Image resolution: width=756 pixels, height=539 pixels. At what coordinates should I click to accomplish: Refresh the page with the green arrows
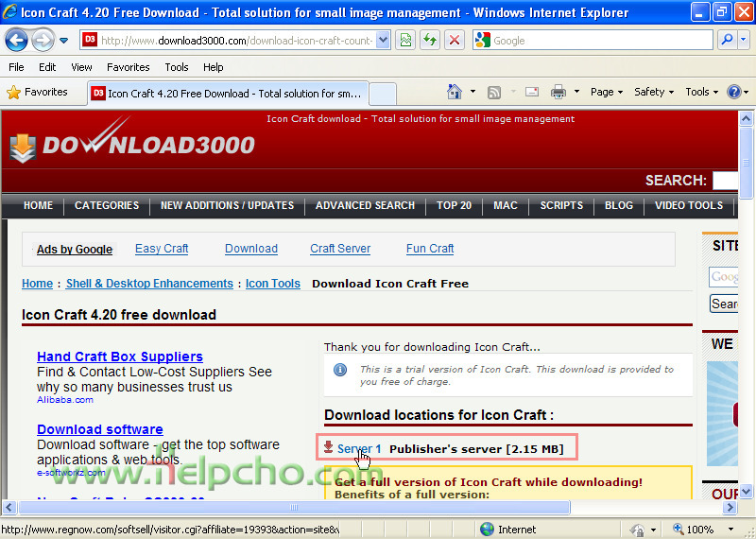(430, 40)
